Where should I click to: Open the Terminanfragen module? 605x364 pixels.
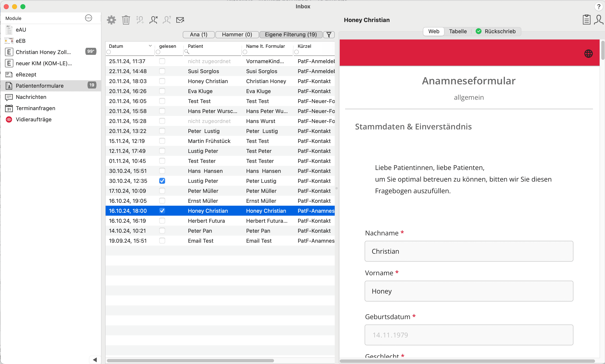[x=51, y=108]
